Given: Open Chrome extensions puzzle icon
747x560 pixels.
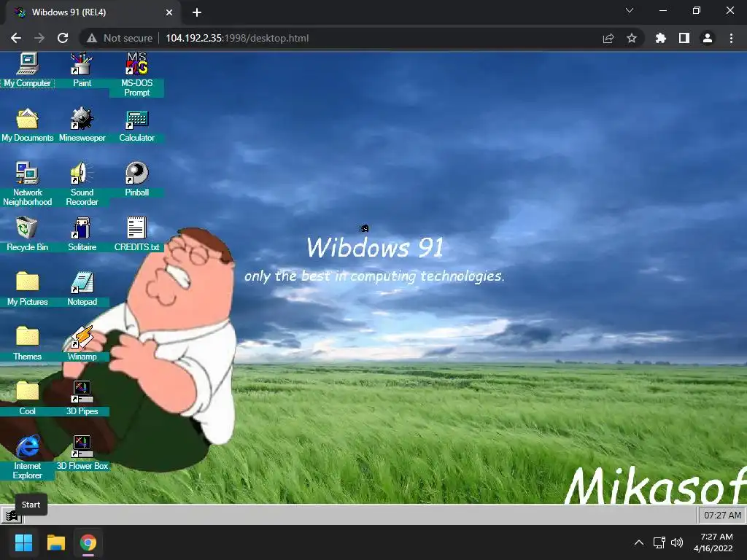Looking at the screenshot, I should coord(661,38).
